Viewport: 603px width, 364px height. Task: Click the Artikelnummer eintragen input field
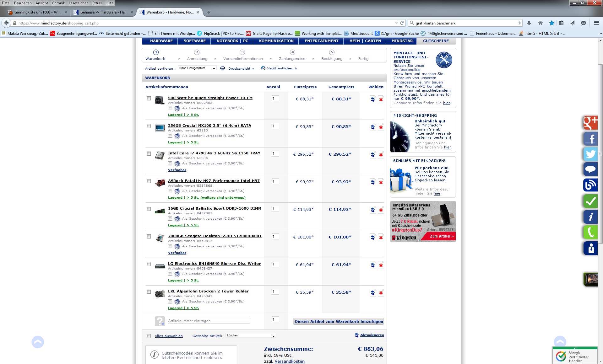click(x=209, y=321)
